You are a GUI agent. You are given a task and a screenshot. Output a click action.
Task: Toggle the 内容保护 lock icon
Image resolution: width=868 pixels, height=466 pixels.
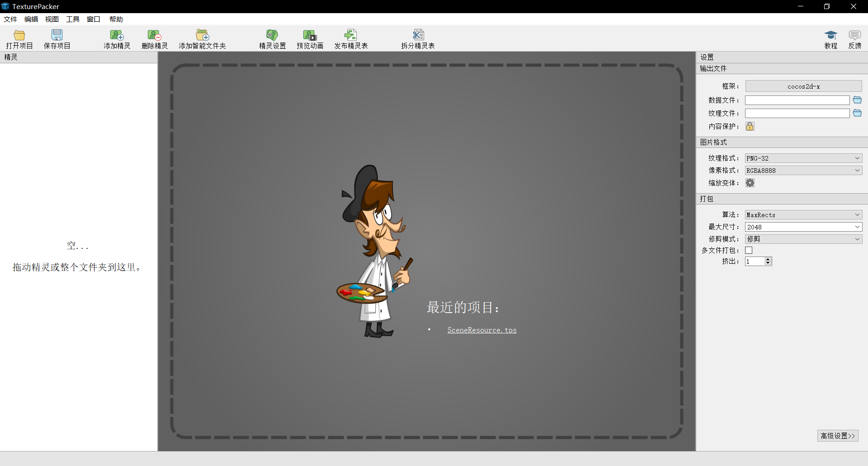point(750,126)
